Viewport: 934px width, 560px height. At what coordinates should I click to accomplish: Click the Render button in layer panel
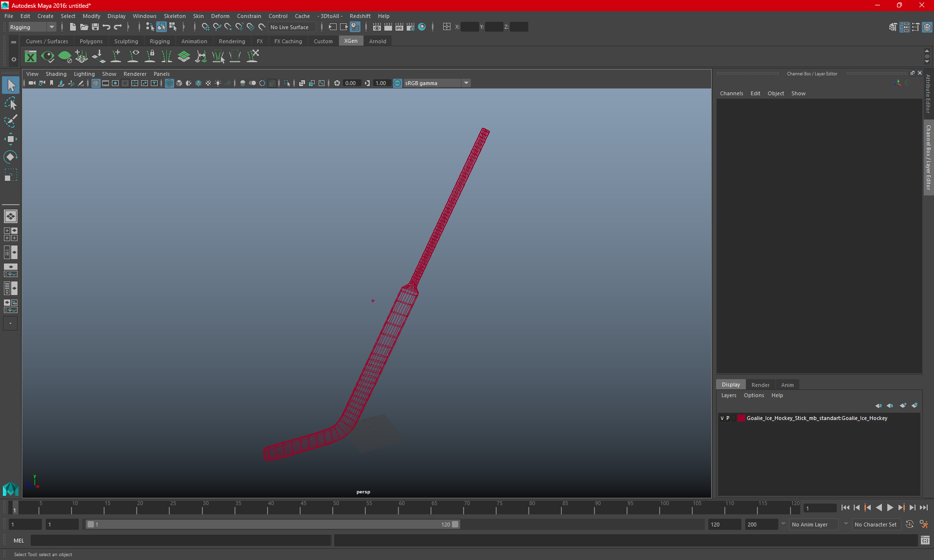click(x=760, y=385)
